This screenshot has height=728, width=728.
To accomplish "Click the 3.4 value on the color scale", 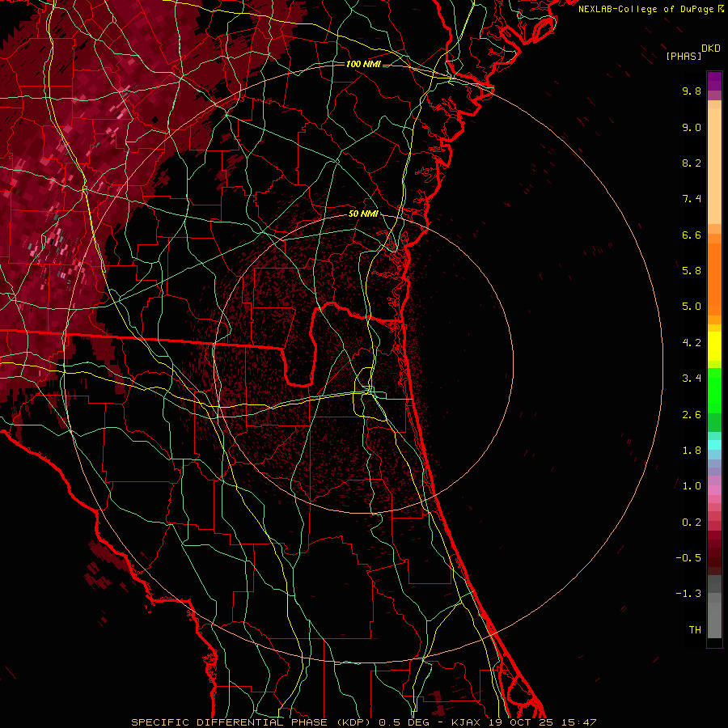I will pyautogui.click(x=692, y=379).
